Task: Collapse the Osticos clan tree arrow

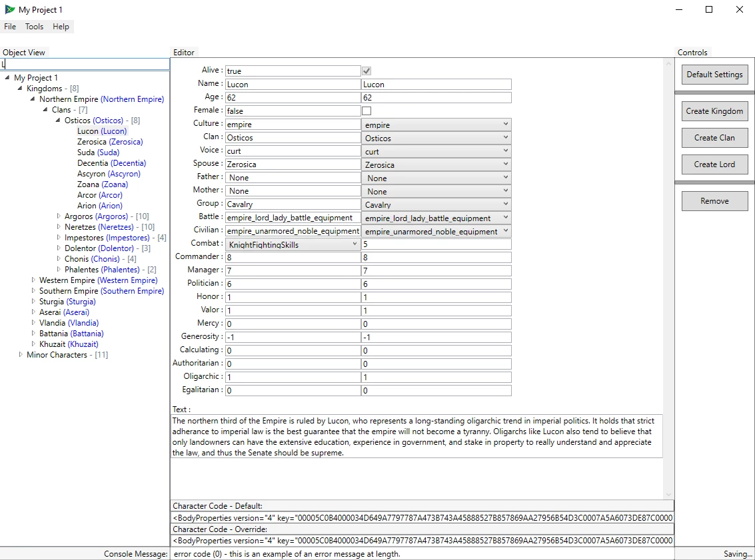Action: 58,121
